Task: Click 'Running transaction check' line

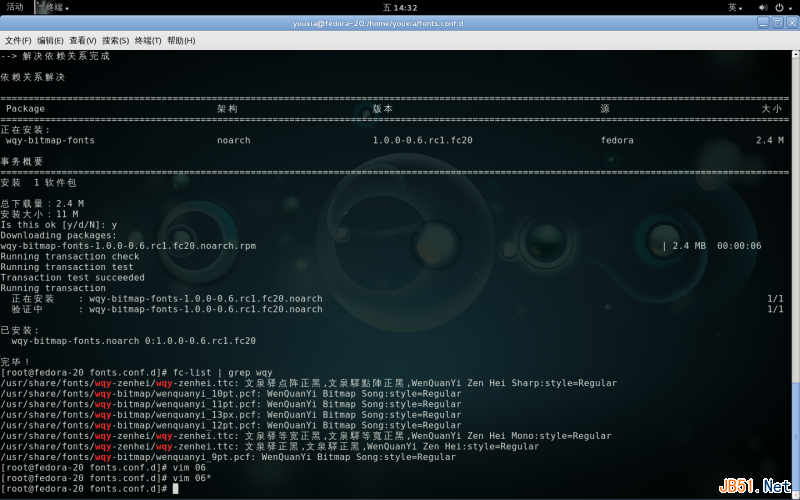Action: tap(70, 257)
